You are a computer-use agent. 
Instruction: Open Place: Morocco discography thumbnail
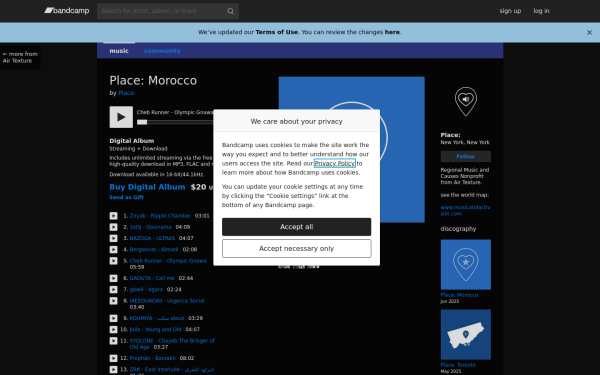466,265
